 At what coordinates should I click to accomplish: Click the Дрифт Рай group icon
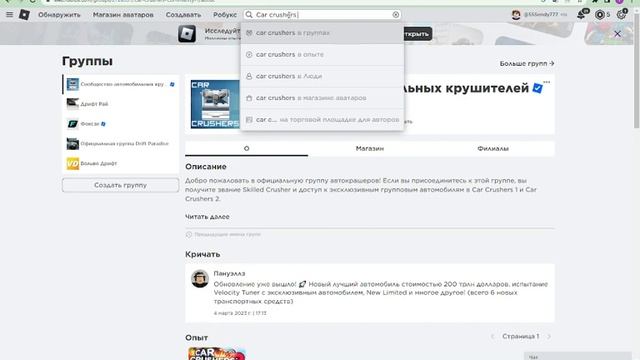click(73, 104)
